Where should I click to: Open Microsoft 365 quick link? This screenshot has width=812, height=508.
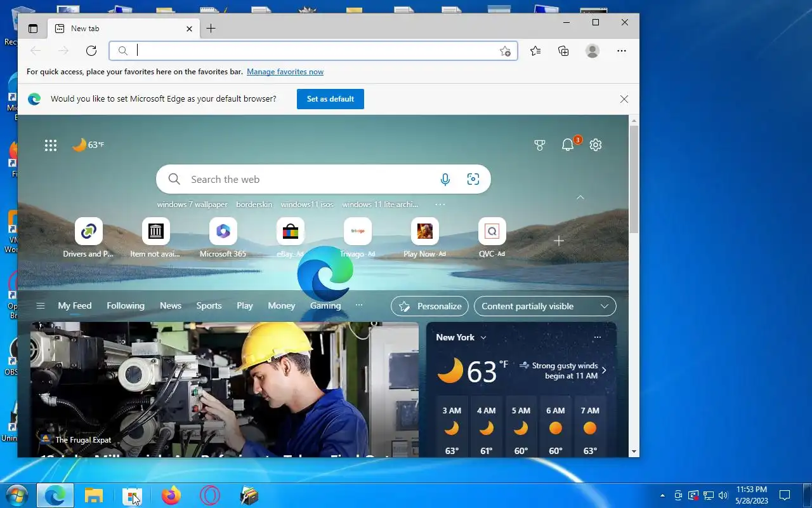click(223, 238)
